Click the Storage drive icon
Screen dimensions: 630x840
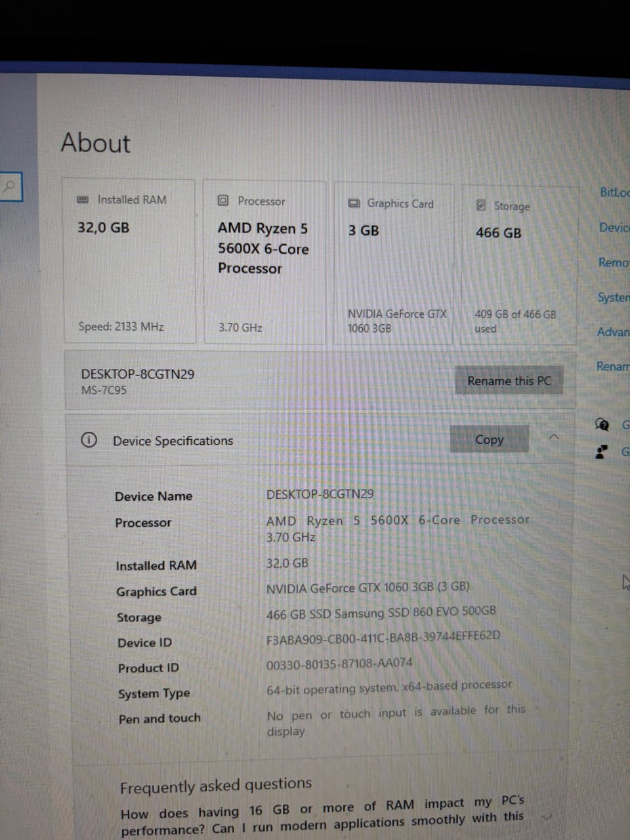click(x=481, y=205)
